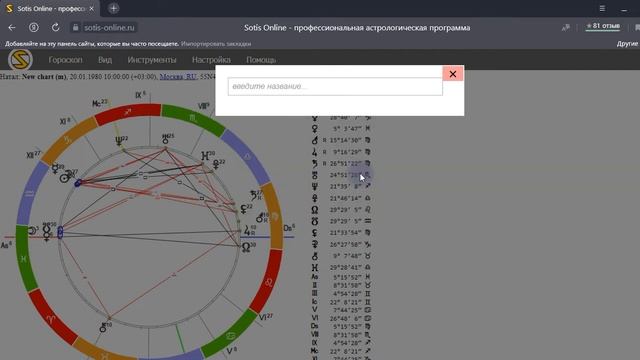Click Jupiter glyph in the chart
640x360 pixels.
pyautogui.click(x=247, y=231)
